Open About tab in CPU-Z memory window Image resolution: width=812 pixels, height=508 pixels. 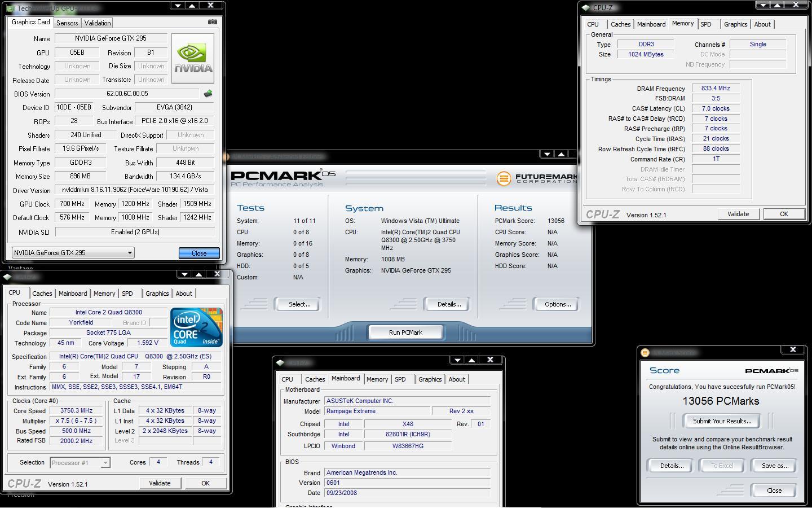coord(762,24)
